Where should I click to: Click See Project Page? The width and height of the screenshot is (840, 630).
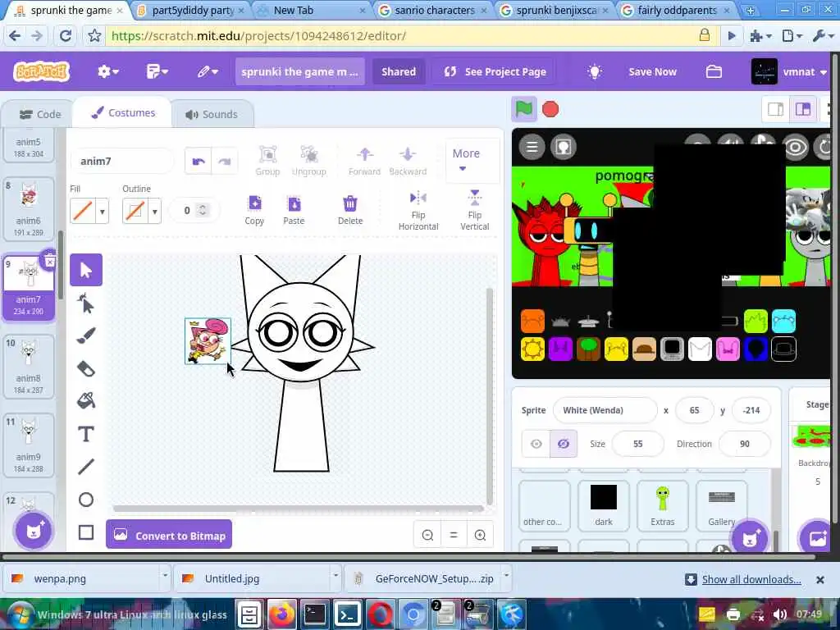[x=495, y=72]
